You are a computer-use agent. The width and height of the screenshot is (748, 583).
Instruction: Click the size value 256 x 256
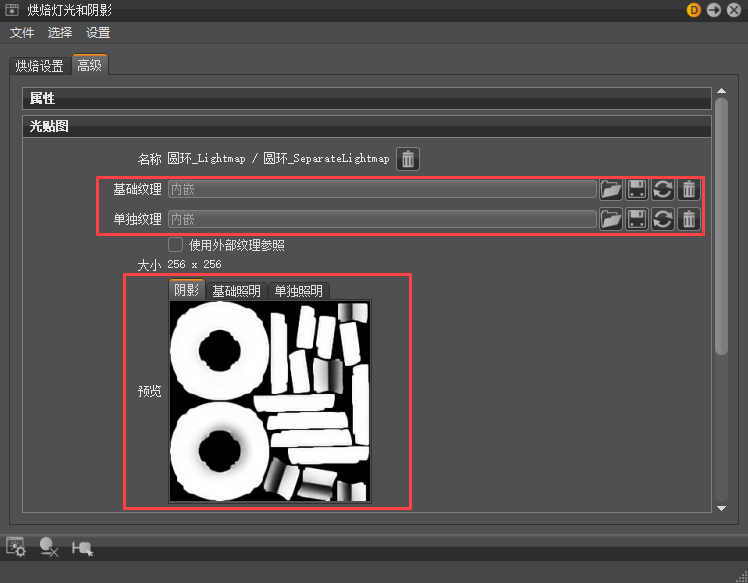point(194,264)
